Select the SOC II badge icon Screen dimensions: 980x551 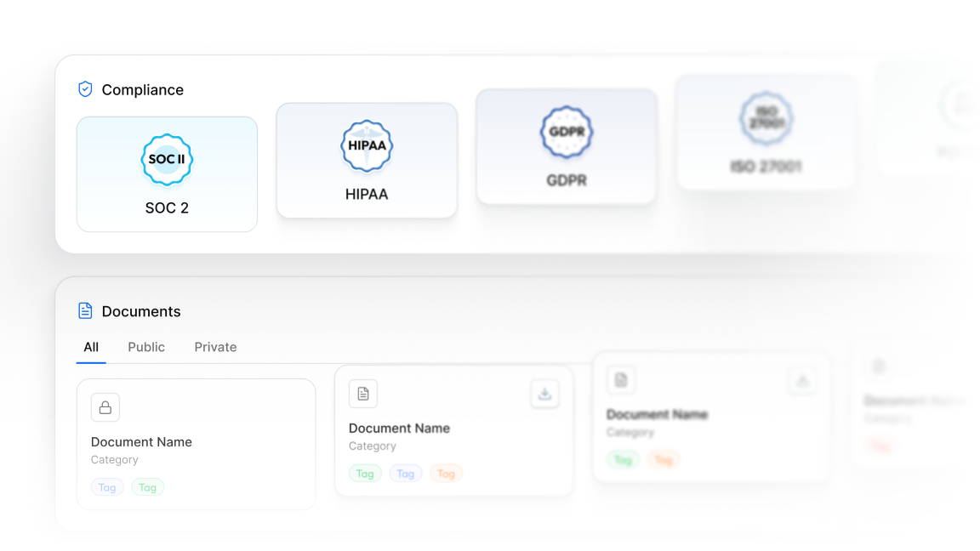tap(167, 159)
